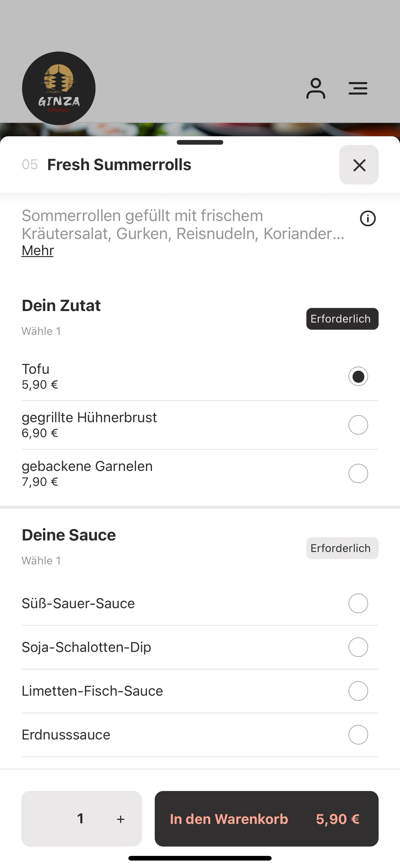Screen dimensions: 400x868
Task: Tap the Erforderlich badge for Dein Zutat
Action: (x=342, y=319)
